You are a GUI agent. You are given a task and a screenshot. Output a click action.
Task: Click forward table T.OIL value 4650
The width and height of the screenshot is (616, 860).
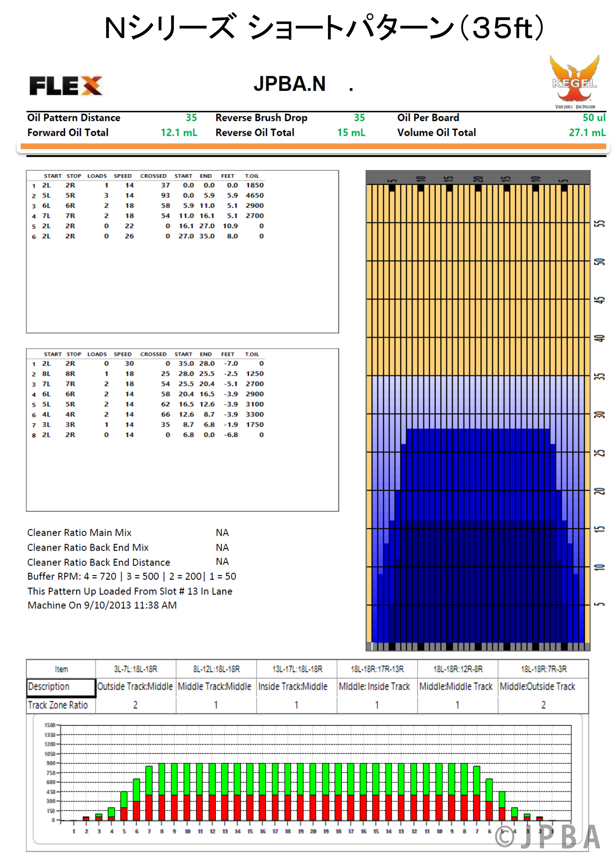coord(254,195)
